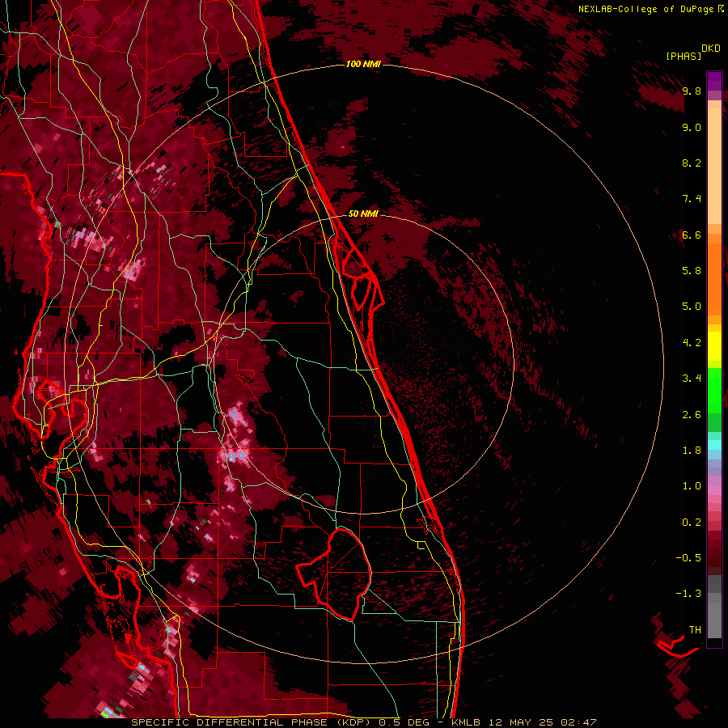Select the 6.6 legend value
Viewport: 728px width, 728px height.
(692, 235)
